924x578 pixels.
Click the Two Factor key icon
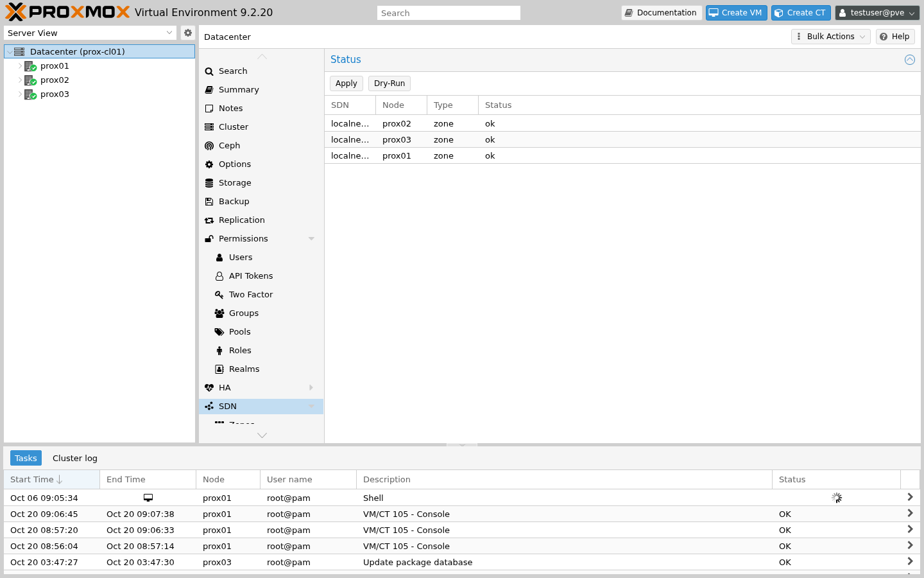tap(219, 295)
